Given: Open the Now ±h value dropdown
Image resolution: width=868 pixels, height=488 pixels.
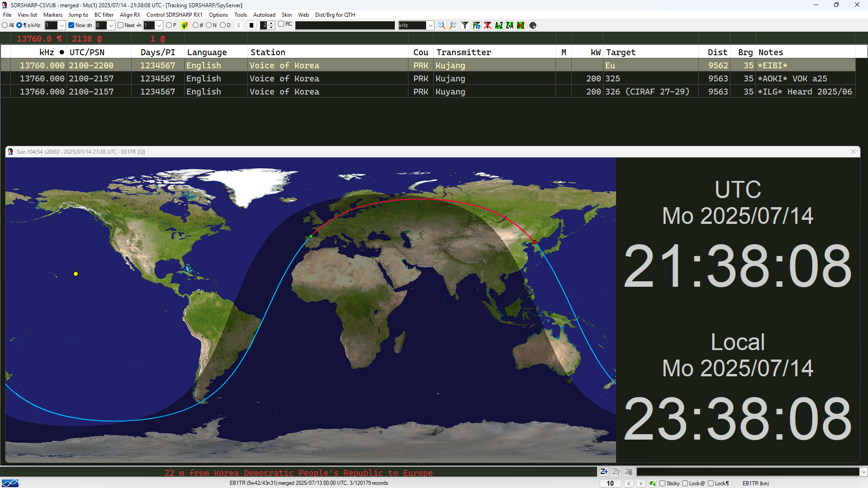Looking at the screenshot, I should (111, 25).
